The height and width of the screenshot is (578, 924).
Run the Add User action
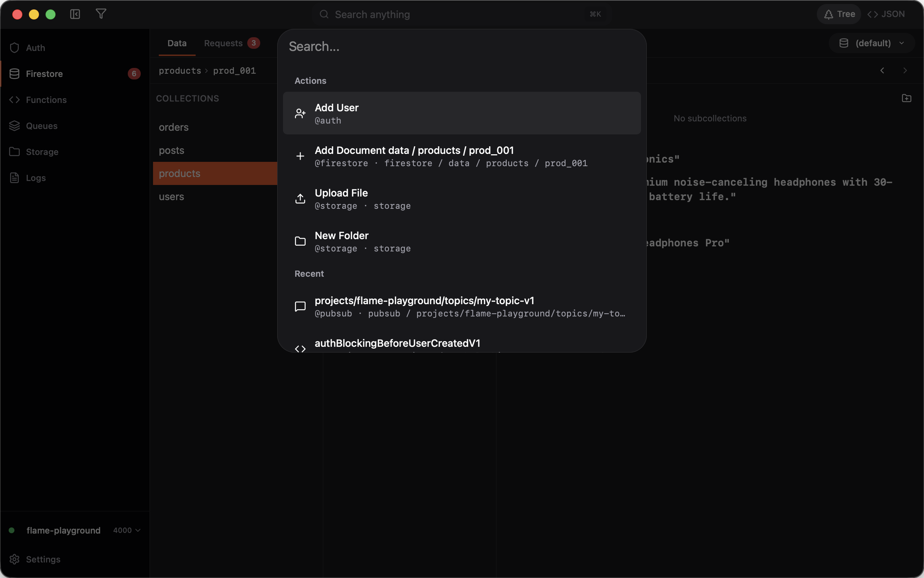462,113
